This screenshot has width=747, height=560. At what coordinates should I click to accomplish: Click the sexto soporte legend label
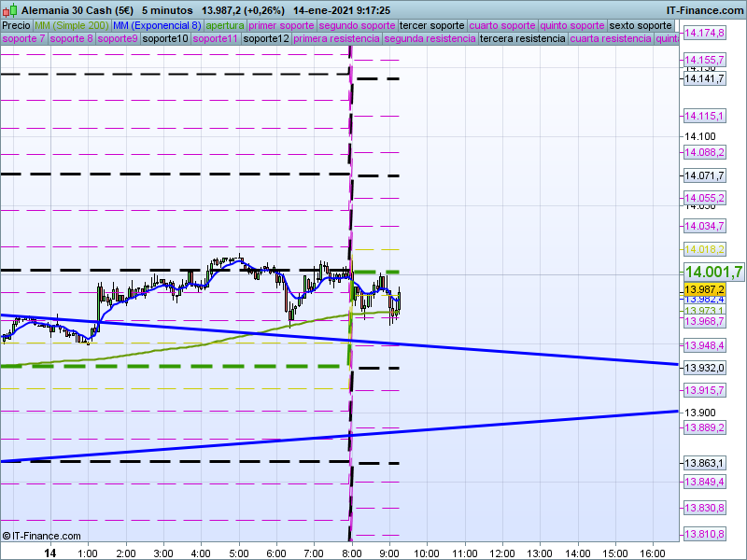(640, 25)
